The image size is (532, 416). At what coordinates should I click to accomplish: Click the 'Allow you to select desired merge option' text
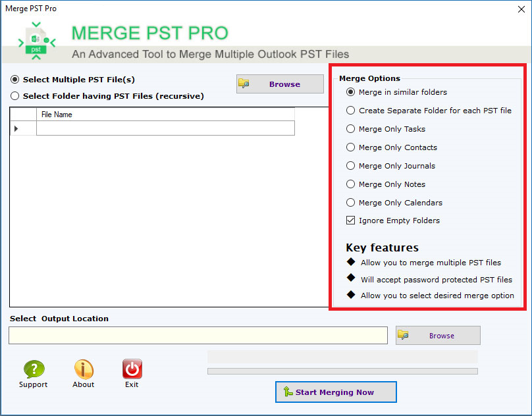[437, 296]
